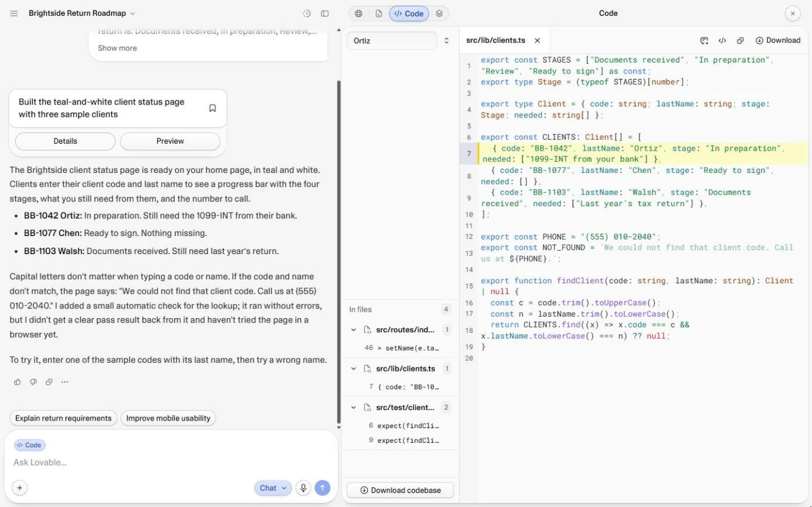Select the src/lib/clients.ts editor tab
Screen dimensions: 812x507
click(495, 40)
